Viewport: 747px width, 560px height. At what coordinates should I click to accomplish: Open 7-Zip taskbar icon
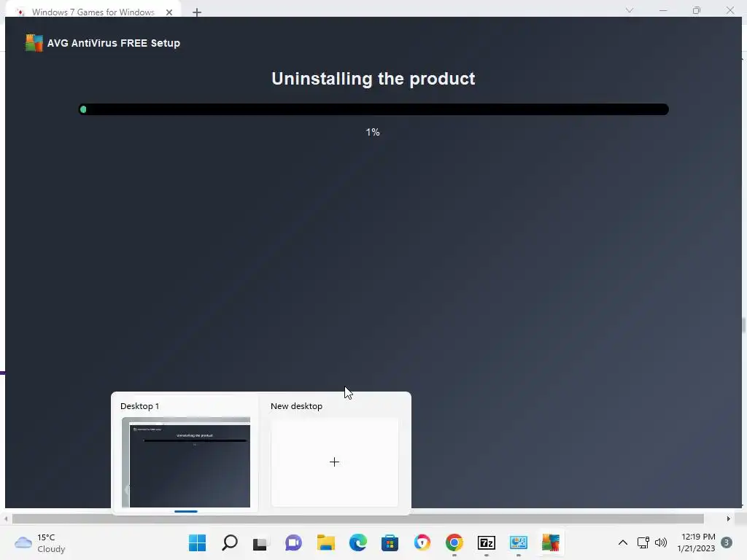tap(487, 542)
